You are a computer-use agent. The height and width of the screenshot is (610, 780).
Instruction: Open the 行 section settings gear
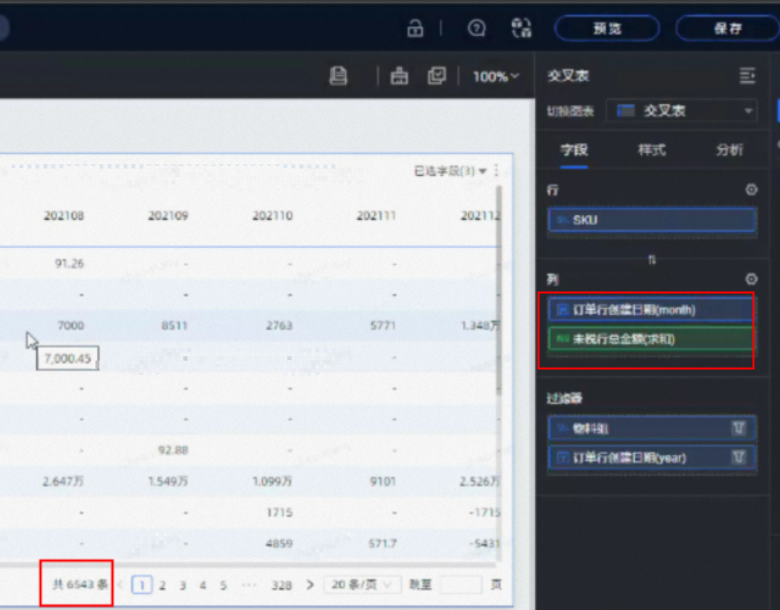pos(751,189)
